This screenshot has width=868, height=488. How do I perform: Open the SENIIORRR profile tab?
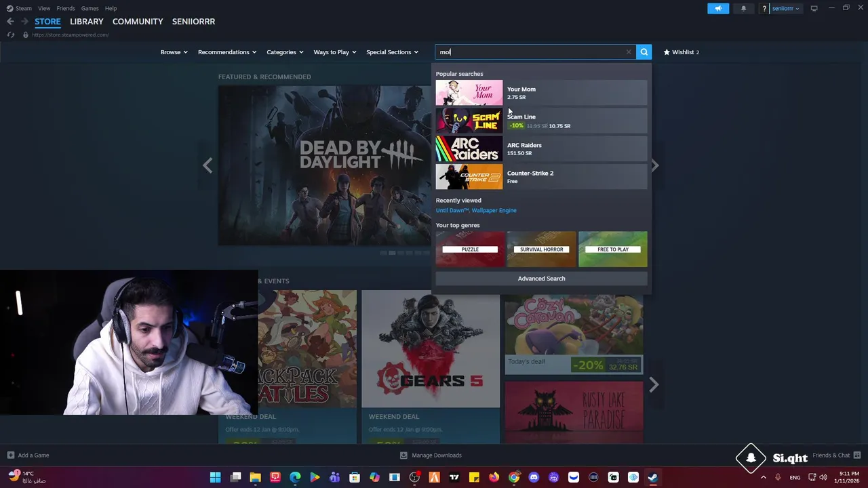coord(193,22)
